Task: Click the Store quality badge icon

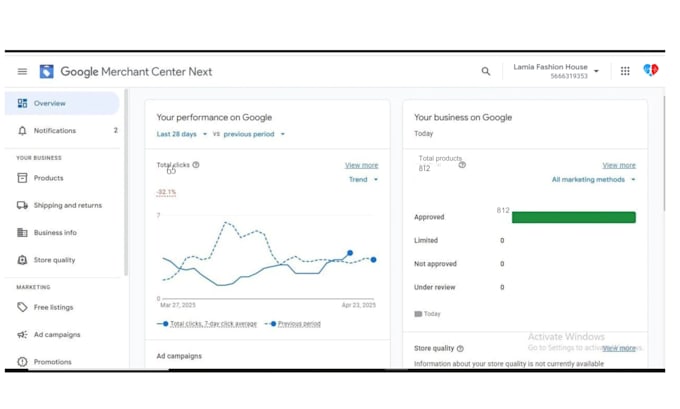Action: click(22, 260)
